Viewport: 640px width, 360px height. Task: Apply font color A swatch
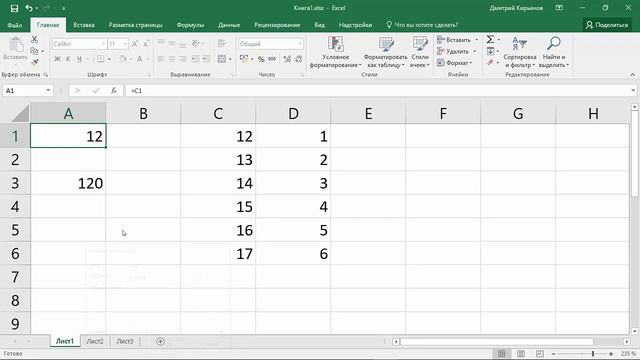(x=139, y=59)
